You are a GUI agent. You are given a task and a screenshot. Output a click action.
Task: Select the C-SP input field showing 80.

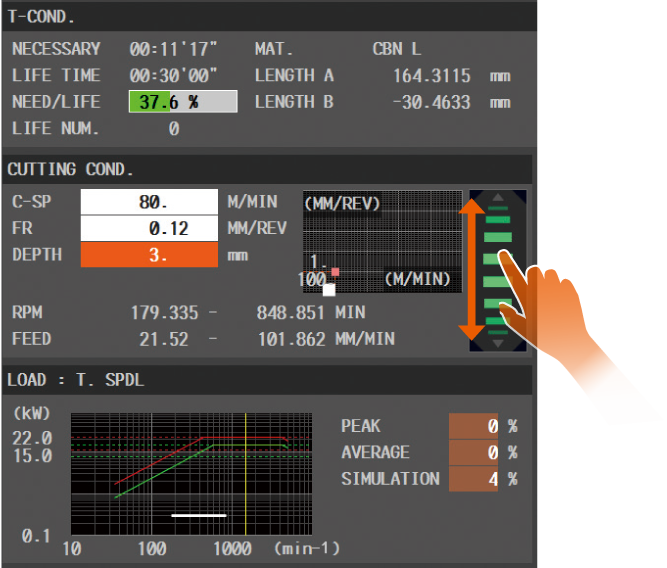(148, 201)
